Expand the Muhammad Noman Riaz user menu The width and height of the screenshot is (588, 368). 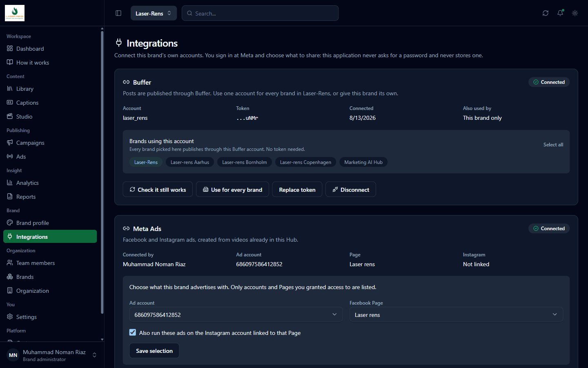point(52,355)
